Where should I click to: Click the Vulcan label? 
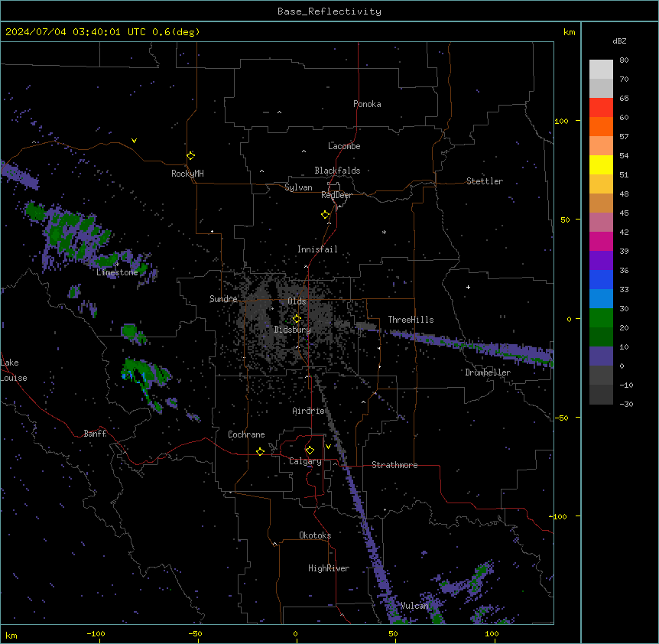pyautogui.click(x=414, y=606)
